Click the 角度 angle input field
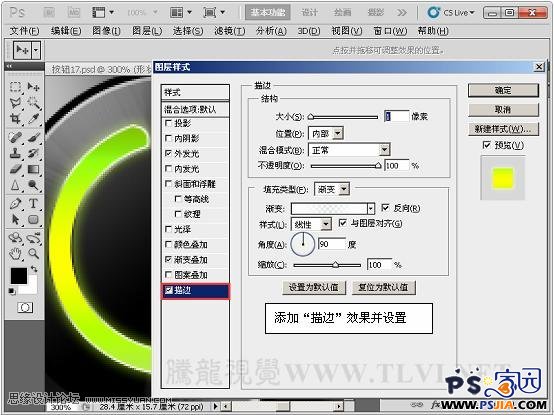This screenshot has height=415, width=554. point(331,244)
